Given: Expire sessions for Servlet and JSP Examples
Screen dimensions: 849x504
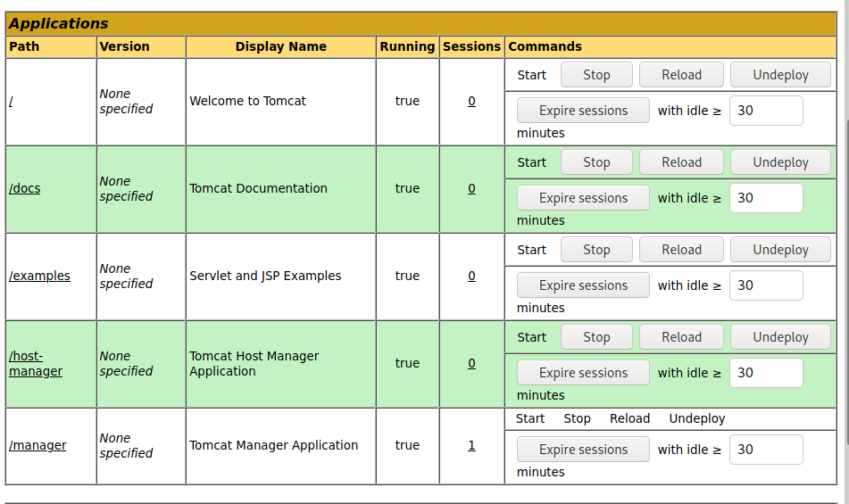Looking at the screenshot, I should coord(583,285).
